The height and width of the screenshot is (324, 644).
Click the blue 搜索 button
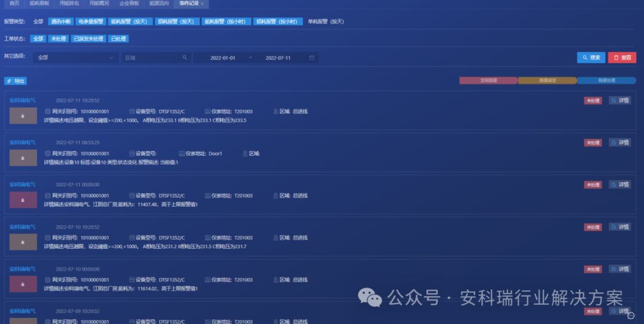(x=591, y=57)
